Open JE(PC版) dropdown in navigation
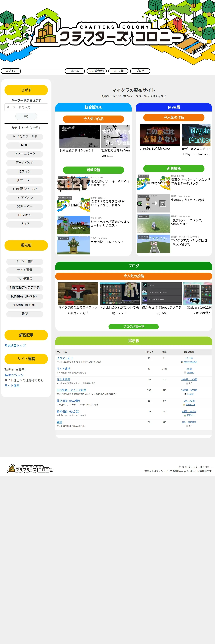 118,71
